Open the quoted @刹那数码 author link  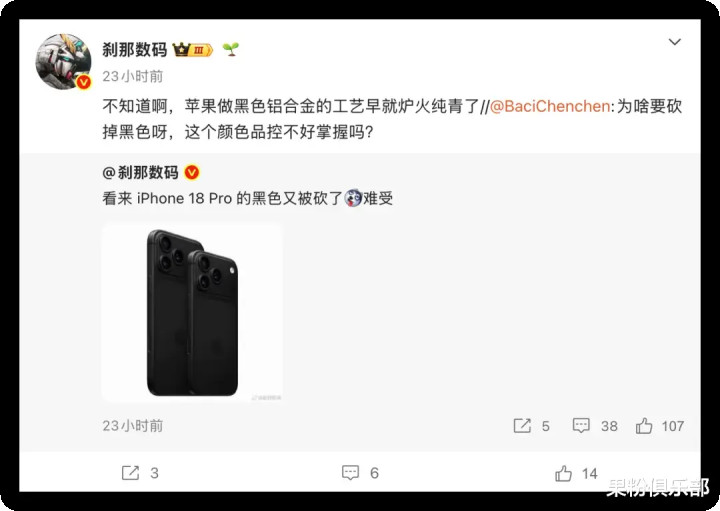[x=141, y=173]
